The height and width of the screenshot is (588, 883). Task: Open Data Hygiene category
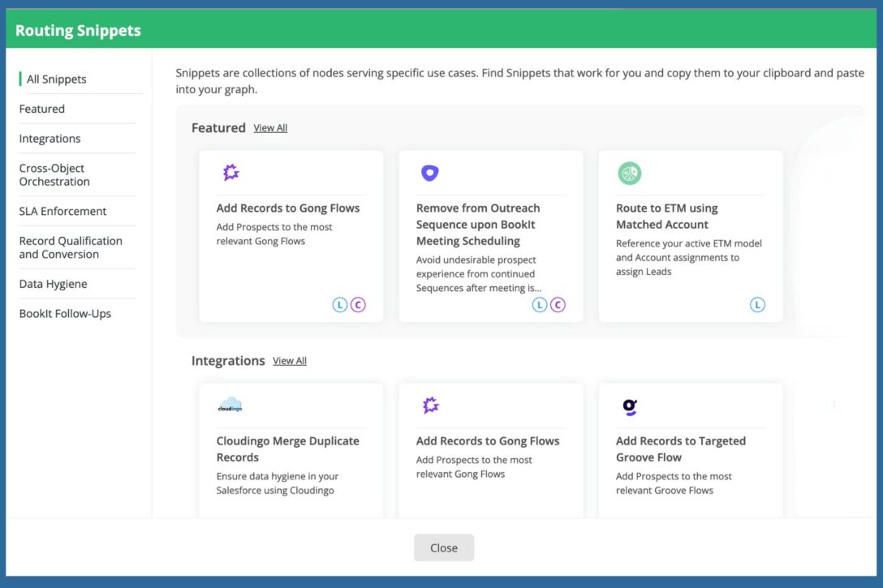pos(53,284)
